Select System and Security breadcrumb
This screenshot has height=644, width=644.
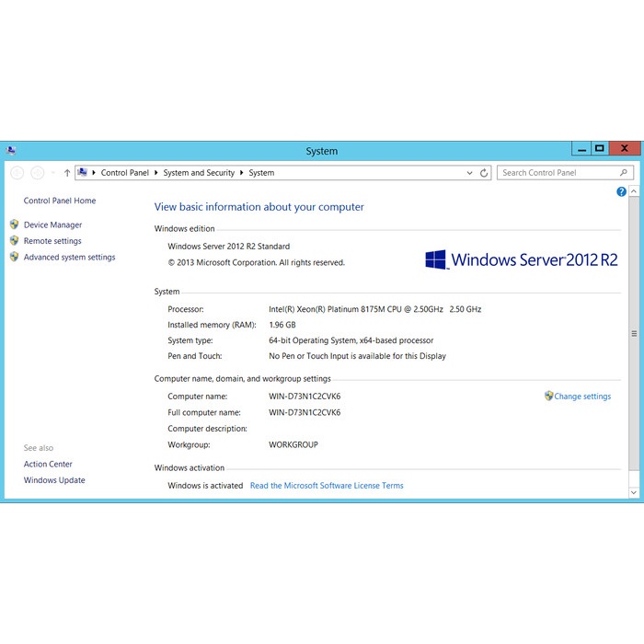[x=199, y=173]
